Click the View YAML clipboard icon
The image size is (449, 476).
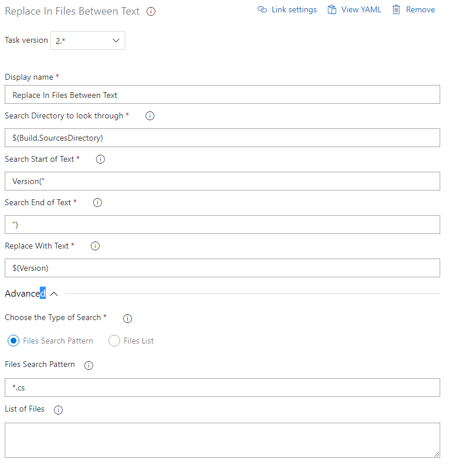(331, 9)
